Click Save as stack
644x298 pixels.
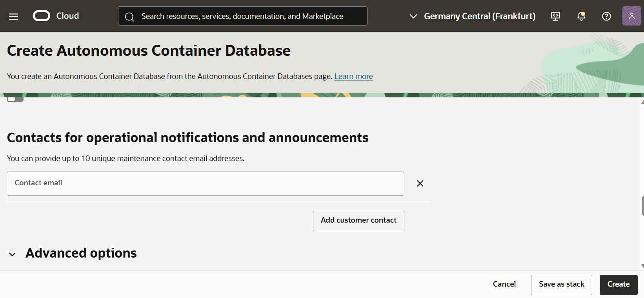[562, 285]
